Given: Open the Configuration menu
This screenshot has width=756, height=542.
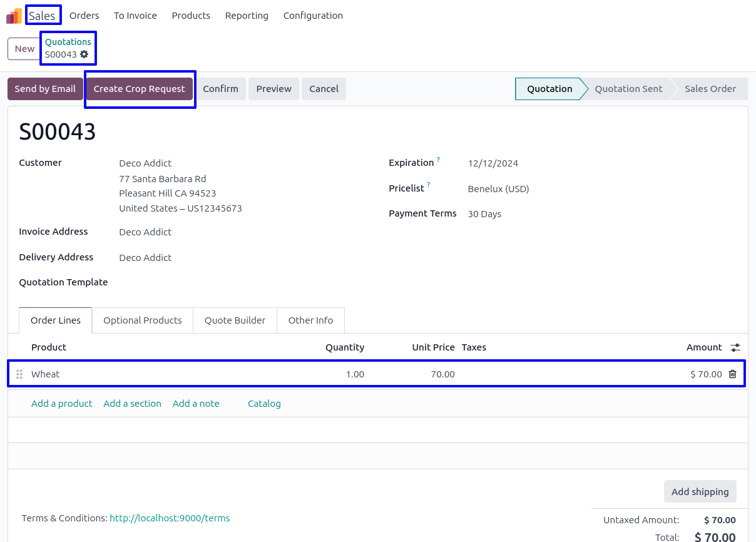Looking at the screenshot, I should (313, 16).
